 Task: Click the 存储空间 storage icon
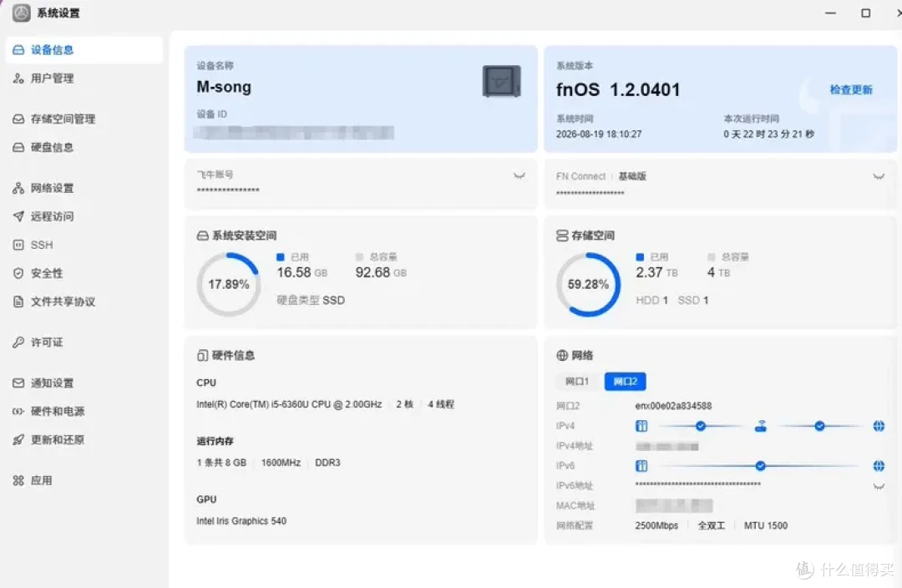(x=562, y=236)
